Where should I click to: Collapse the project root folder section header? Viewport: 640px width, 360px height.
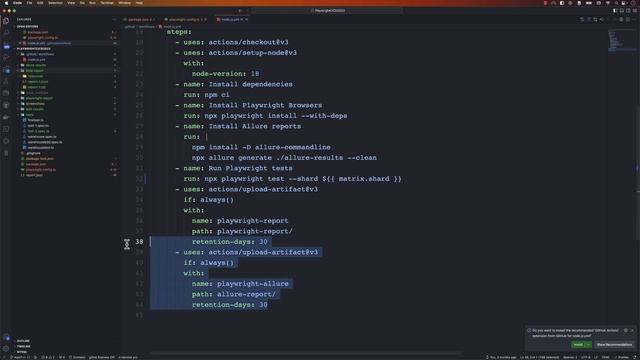click(x=34, y=49)
